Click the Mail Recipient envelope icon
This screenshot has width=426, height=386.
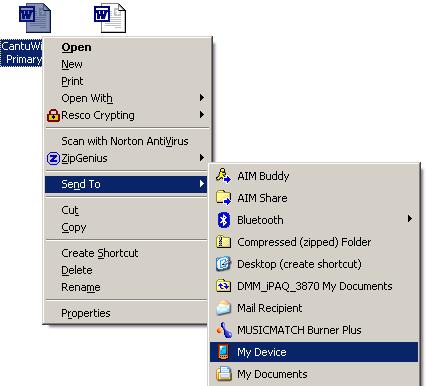223,308
